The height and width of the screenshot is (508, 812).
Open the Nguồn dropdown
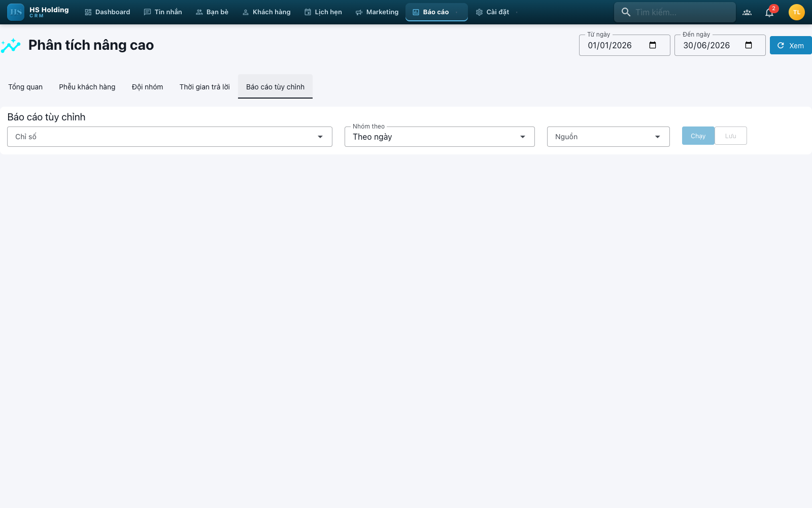[x=608, y=137]
